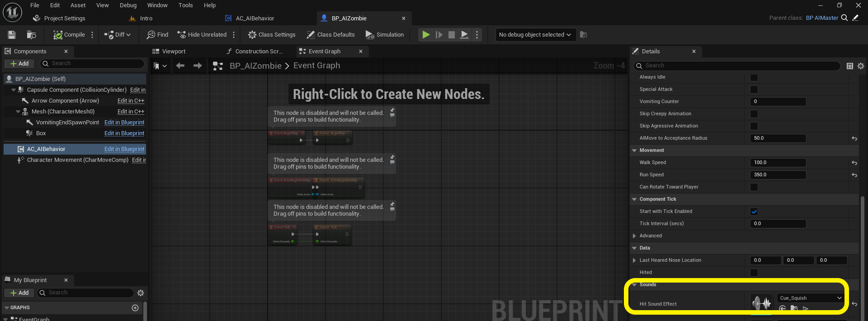Open the debug object selection dropdown
Viewport: 868px width, 321px height.
coord(534,35)
